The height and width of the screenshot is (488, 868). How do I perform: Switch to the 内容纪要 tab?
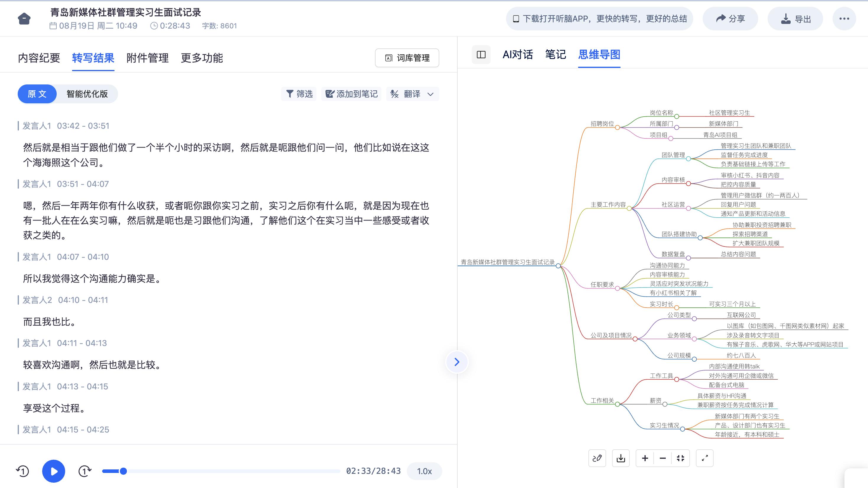tap(39, 58)
